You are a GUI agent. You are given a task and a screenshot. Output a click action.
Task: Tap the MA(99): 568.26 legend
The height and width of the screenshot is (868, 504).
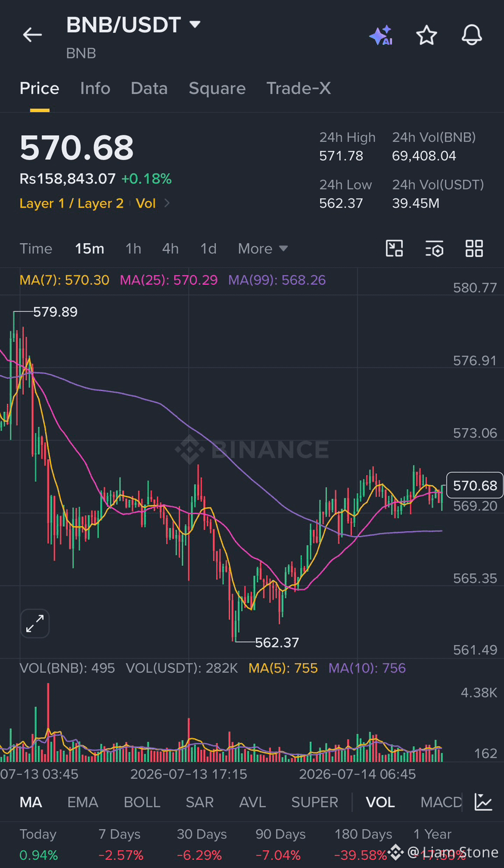(x=277, y=280)
